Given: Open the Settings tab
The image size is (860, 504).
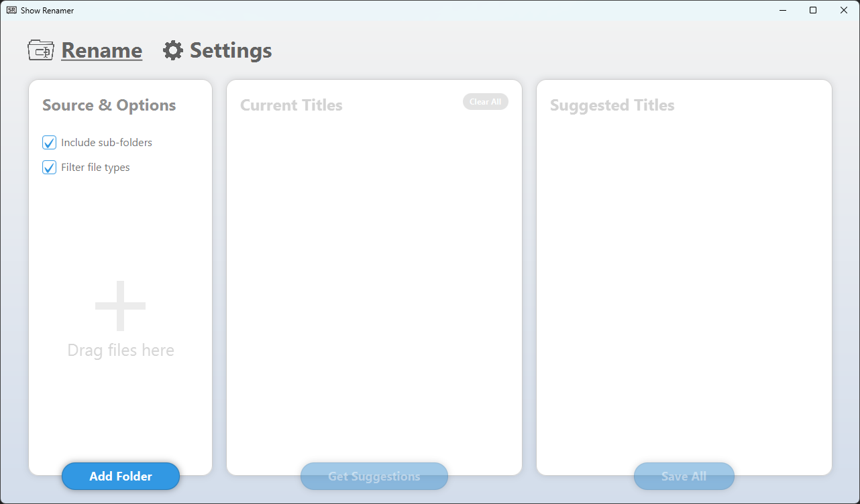Looking at the screenshot, I should click(x=231, y=50).
